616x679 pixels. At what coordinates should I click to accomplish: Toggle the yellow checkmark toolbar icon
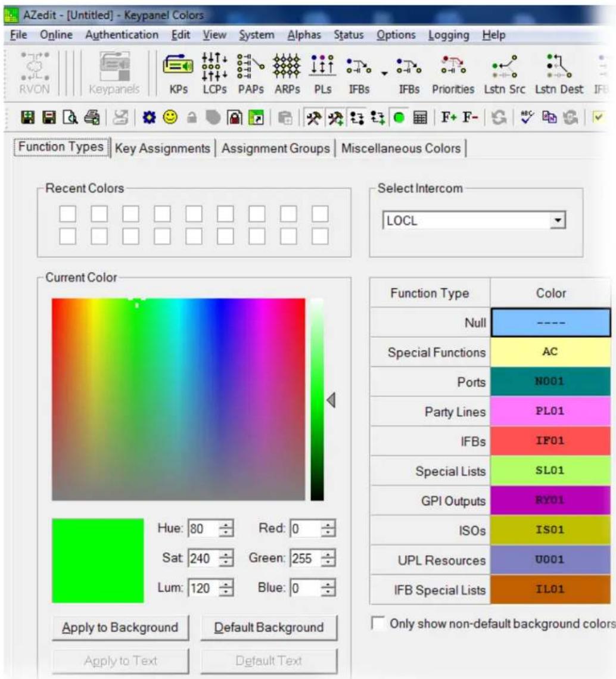tap(598, 117)
